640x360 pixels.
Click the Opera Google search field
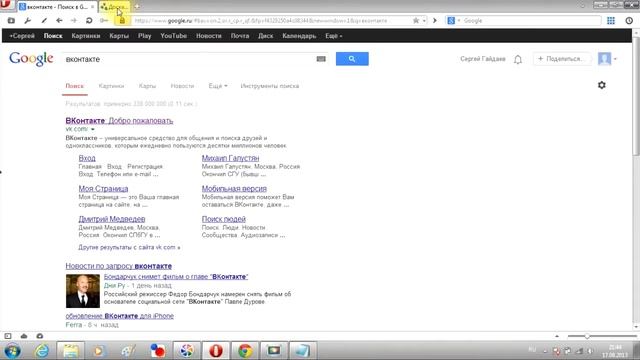tap(523, 20)
